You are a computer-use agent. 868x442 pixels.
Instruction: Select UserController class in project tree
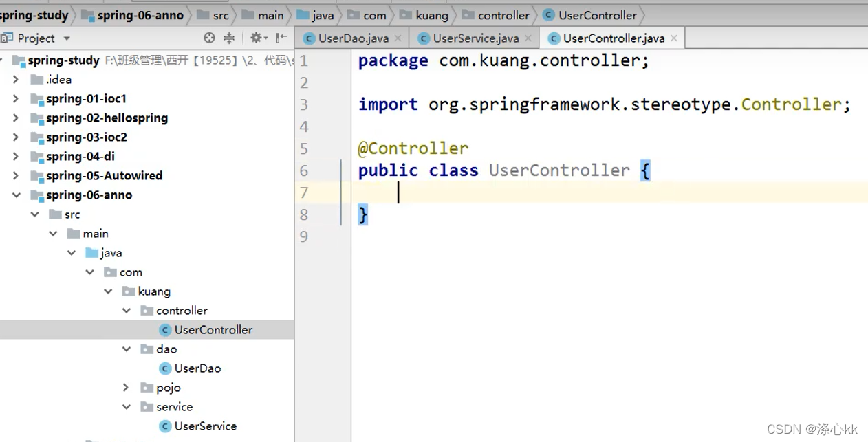213,330
